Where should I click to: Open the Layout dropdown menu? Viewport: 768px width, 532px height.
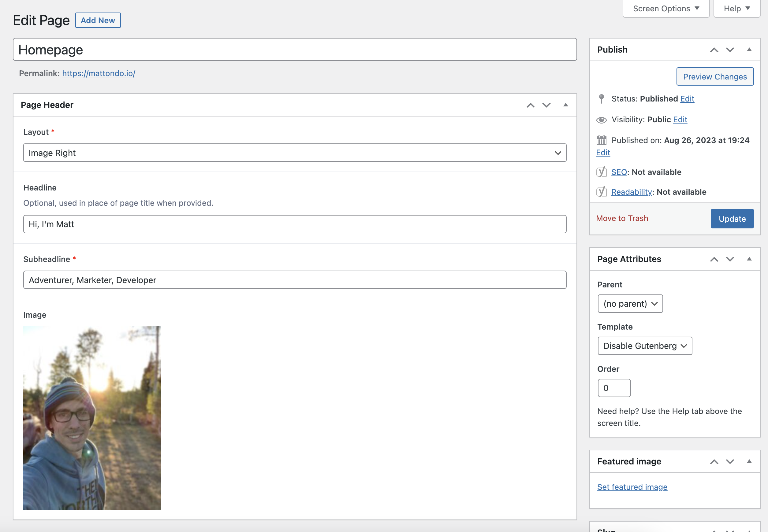(295, 152)
